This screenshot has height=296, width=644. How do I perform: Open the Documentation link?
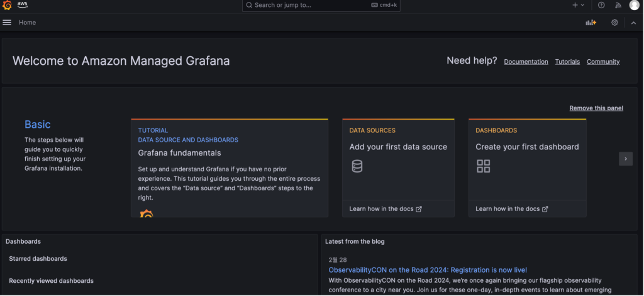pyautogui.click(x=526, y=62)
